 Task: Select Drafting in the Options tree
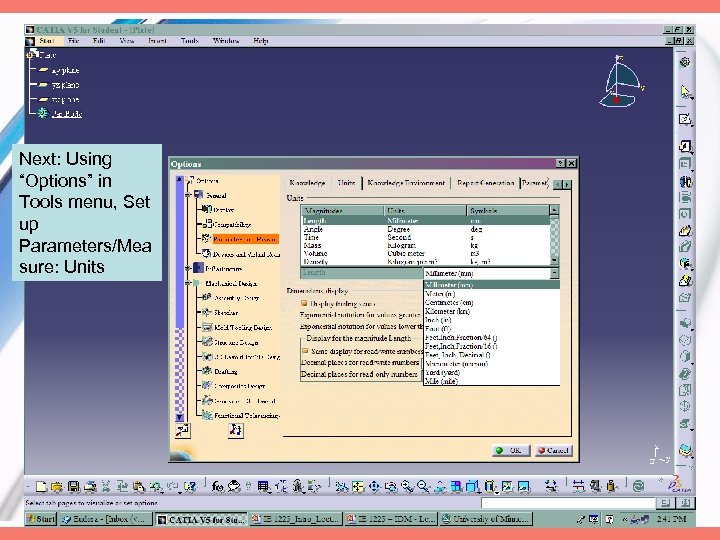point(225,371)
